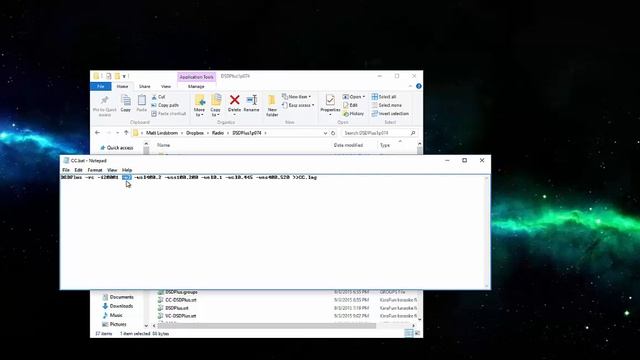The width and height of the screenshot is (640, 360).
Task: Open Notepad File menu
Action: tap(66, 170)
